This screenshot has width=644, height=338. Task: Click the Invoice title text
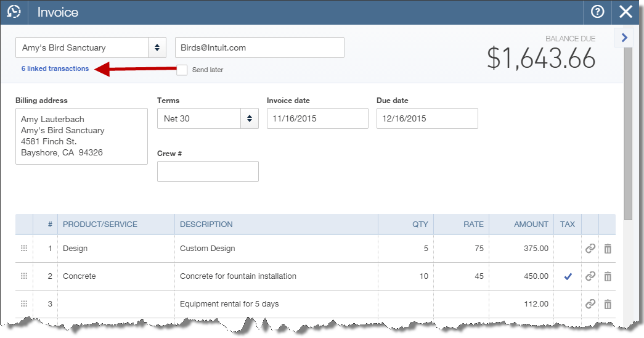57,12
